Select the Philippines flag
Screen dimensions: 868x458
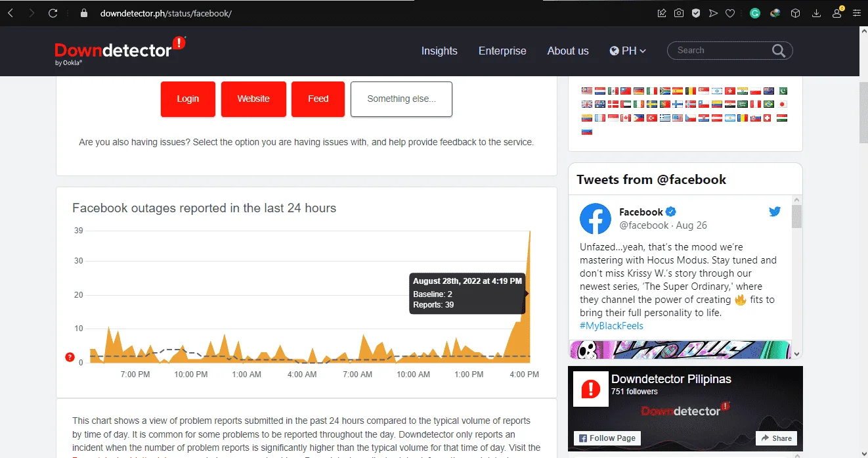[x=639, y=118]
